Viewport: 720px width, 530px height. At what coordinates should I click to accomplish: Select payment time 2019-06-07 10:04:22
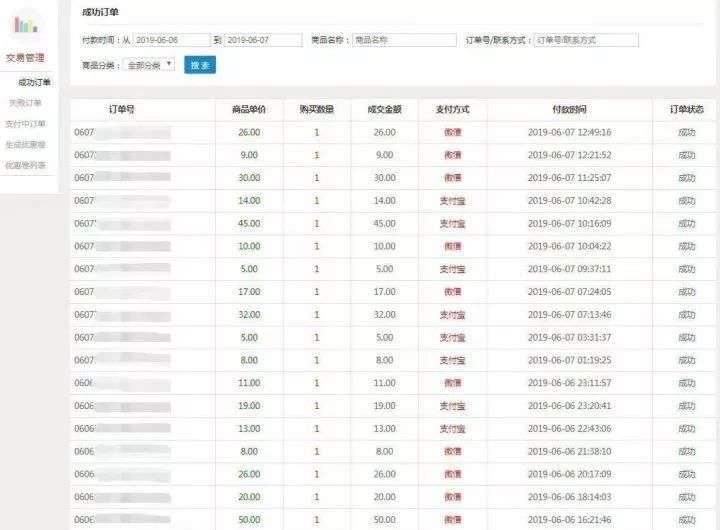(569, 246)
